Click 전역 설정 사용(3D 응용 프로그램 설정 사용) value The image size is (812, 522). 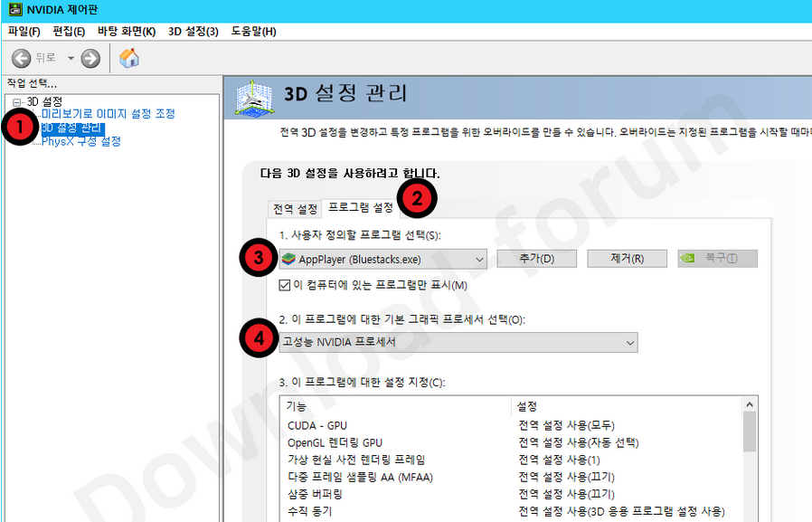621,511
